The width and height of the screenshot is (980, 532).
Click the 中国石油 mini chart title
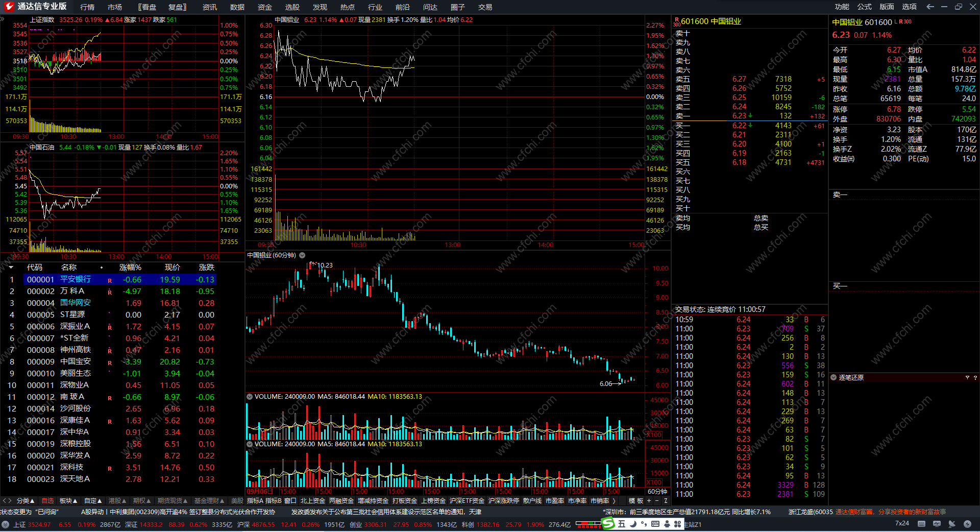click(x=42, y=148)
